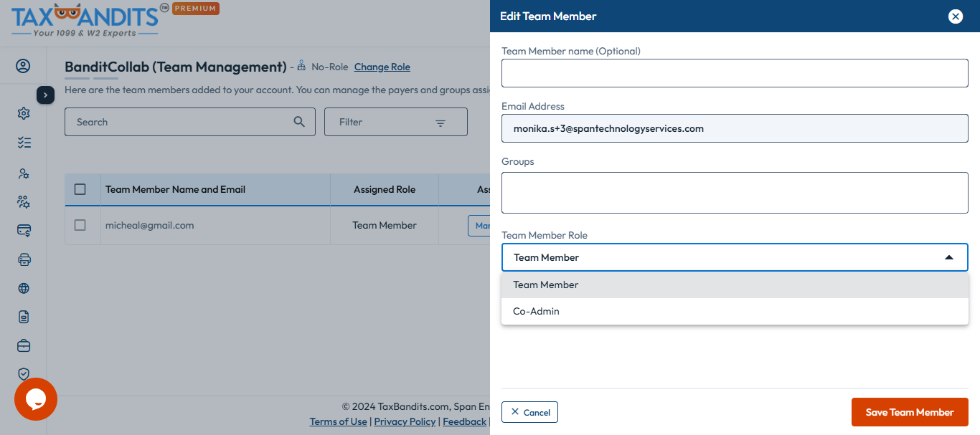Open the orange chat support bubble
The height and width of the screenshot is (435, 980).
(36, 399)
